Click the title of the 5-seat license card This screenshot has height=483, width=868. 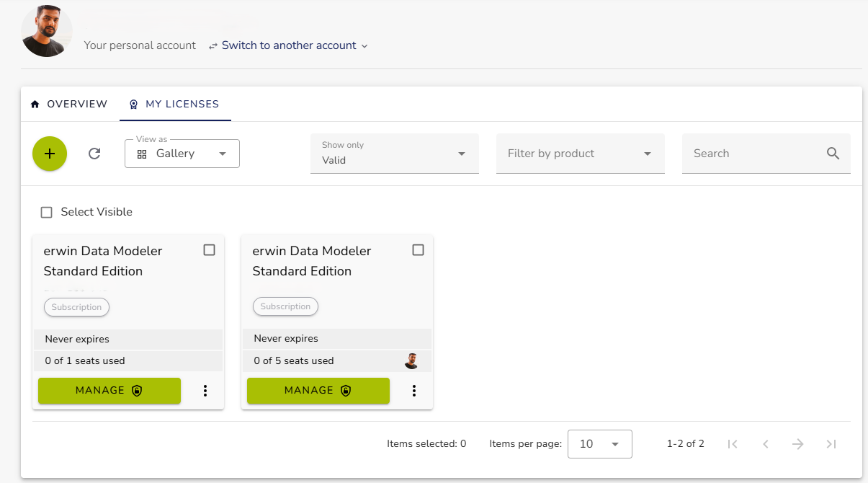coord(312,261)
